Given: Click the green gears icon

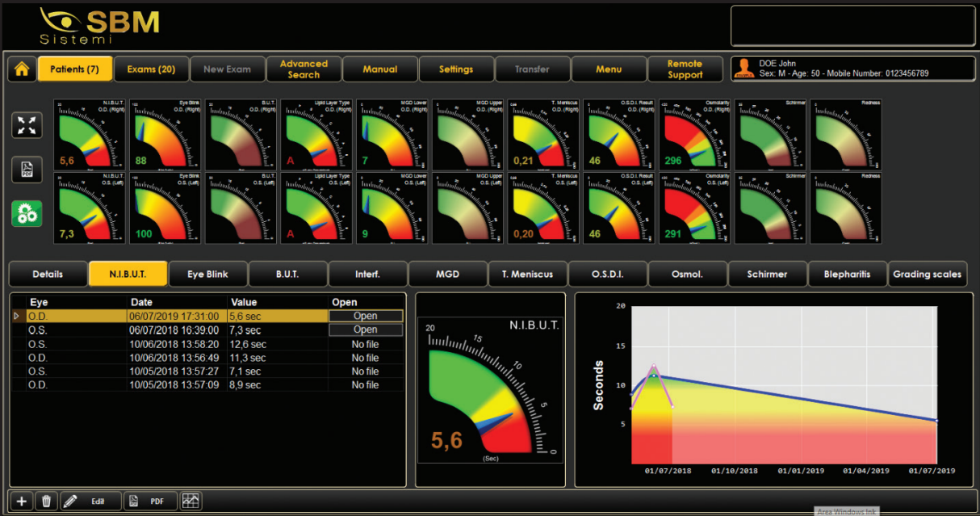Looking at the screenshot, I should tap(27, 214).
